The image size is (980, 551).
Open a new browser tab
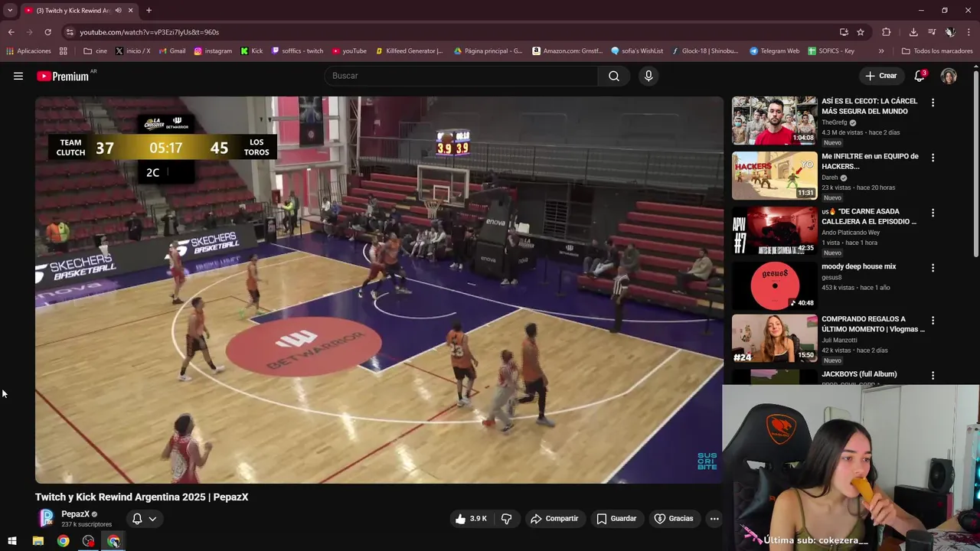click(149, 11)
